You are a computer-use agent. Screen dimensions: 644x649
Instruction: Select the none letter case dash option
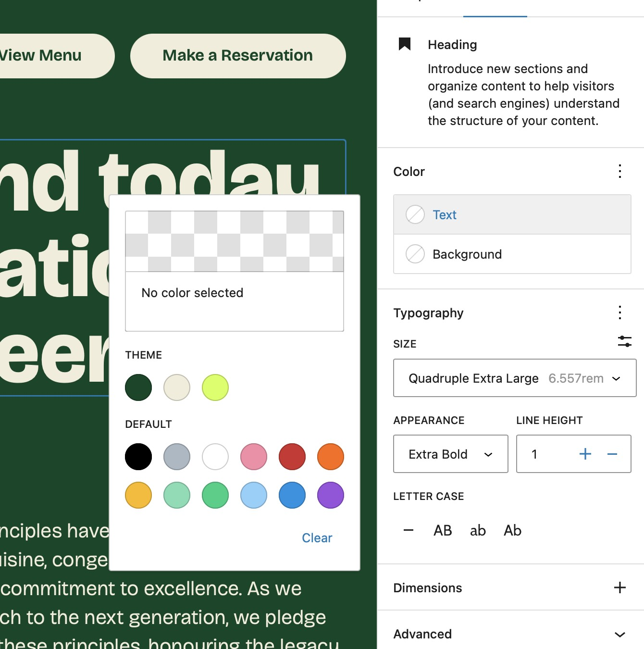(x=408, y=530)
